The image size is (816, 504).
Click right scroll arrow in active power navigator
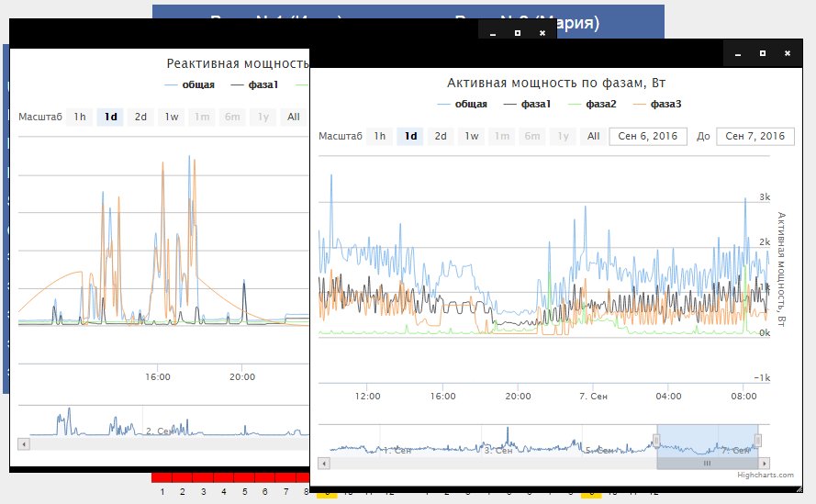765,464
